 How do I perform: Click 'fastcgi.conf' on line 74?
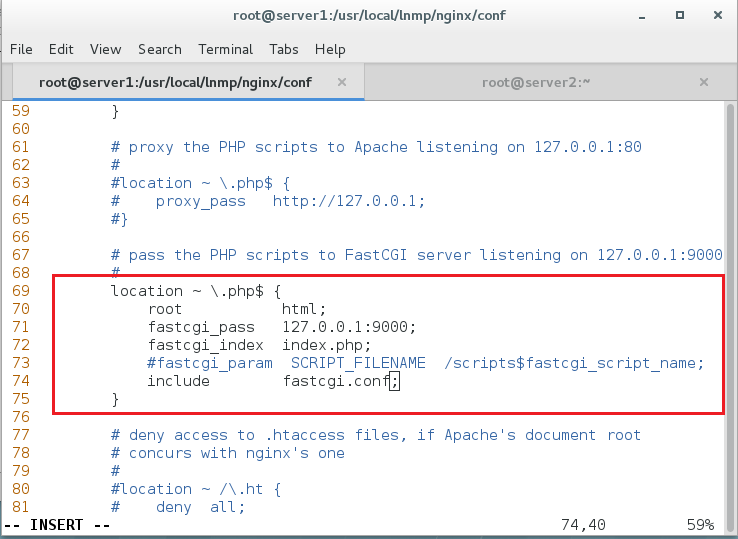point(335,381)
